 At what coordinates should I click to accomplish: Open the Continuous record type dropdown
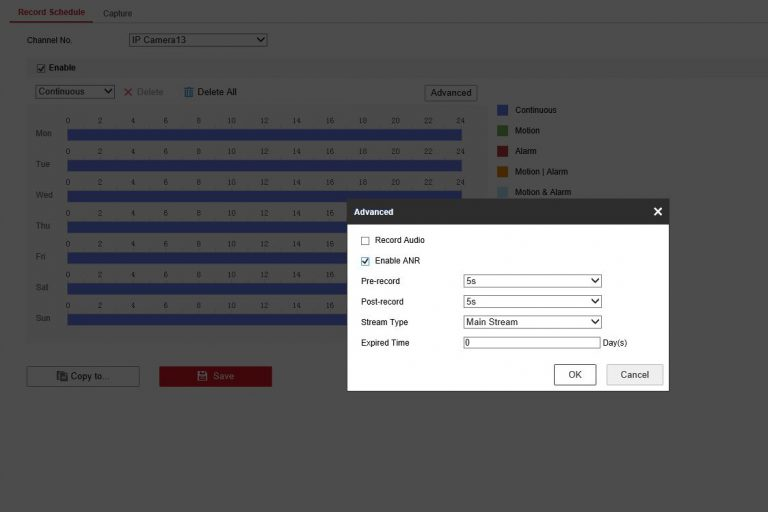[75, 92]
